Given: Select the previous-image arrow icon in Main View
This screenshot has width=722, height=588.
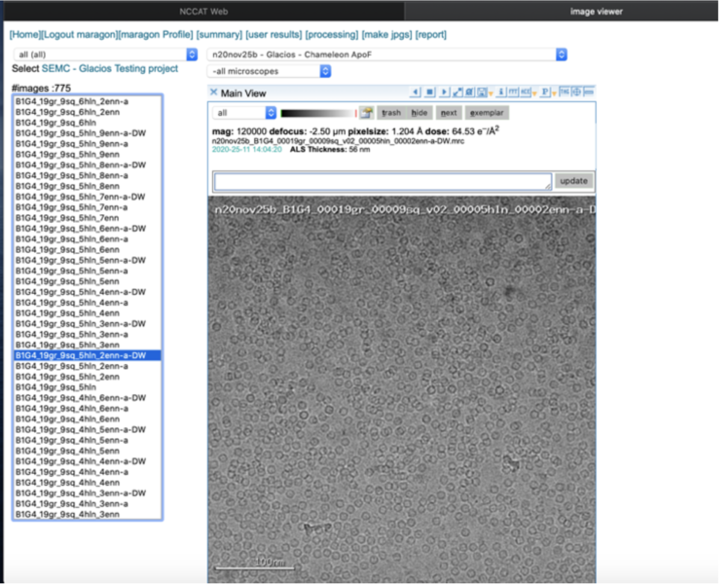Looking at the screenshot, I should 416,92.
